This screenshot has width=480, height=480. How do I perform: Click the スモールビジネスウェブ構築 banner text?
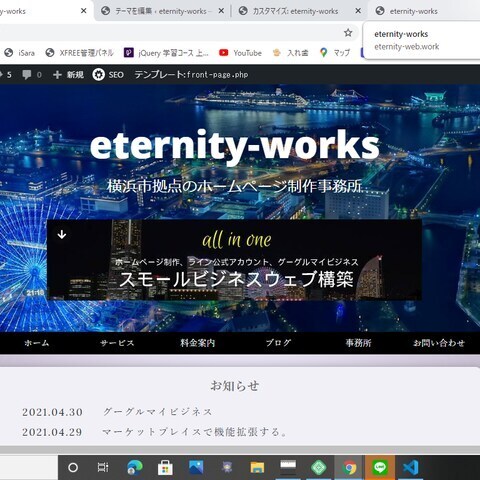coord(236,279)
